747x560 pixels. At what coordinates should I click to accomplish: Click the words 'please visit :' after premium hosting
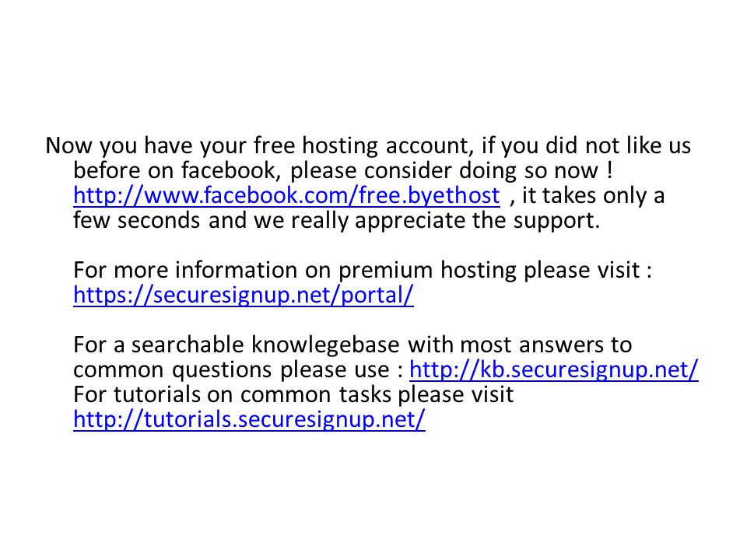point(587,271)
